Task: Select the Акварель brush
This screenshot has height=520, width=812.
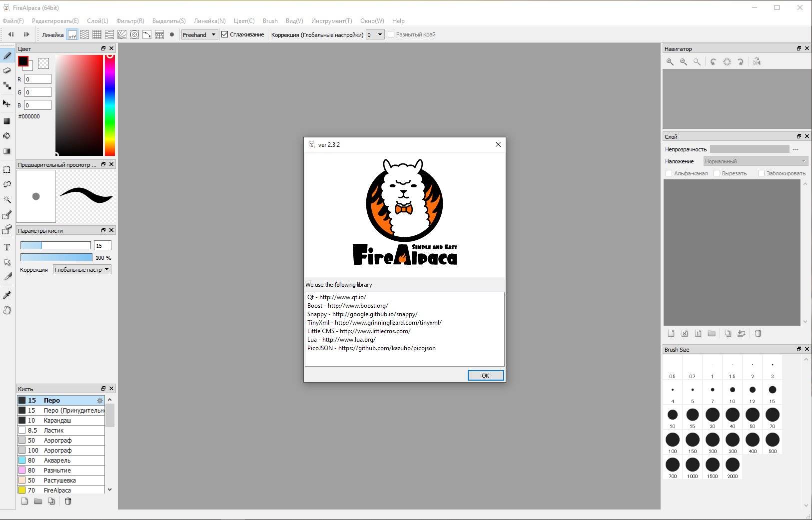Action: (x=61, y=460)
